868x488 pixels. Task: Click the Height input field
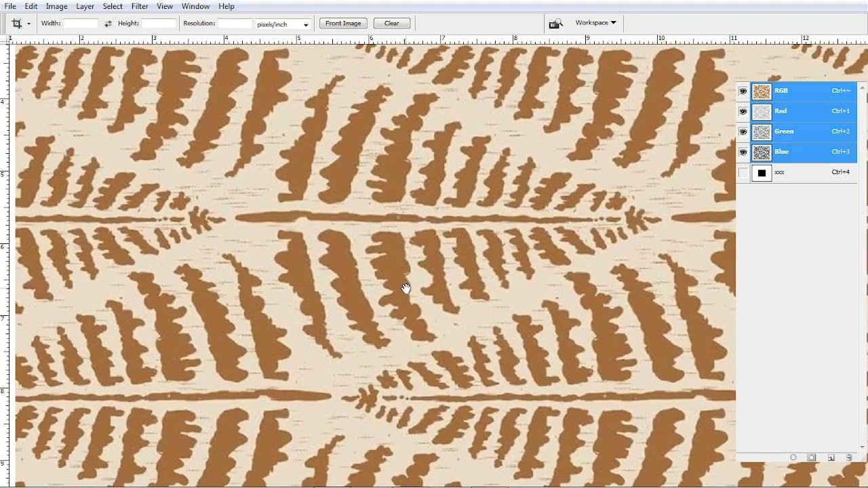coord(159,23)
